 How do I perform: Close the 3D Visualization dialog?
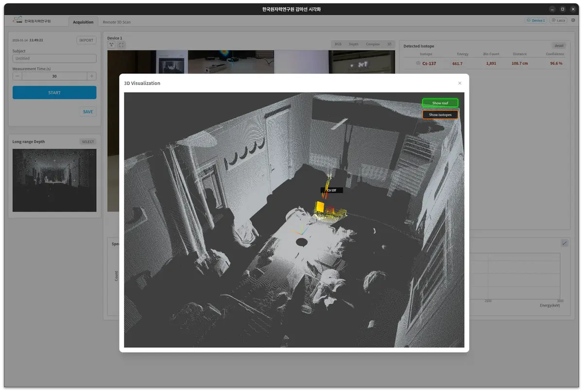460,83
